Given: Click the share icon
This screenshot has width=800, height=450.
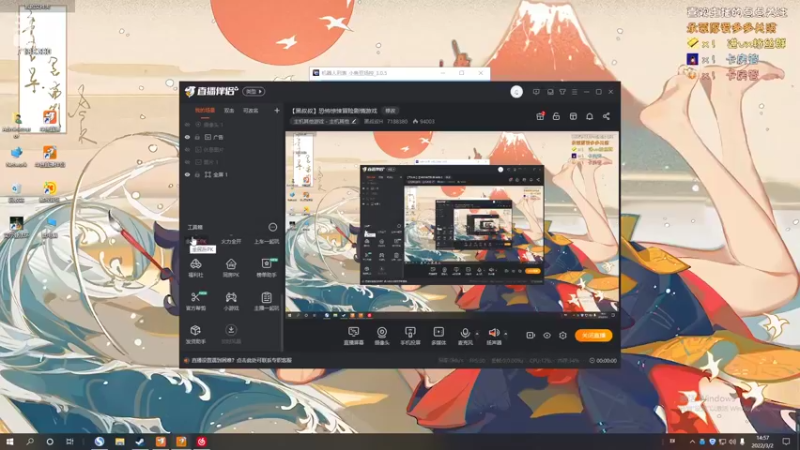Looking at the screenshot, I should pos(606,116).
